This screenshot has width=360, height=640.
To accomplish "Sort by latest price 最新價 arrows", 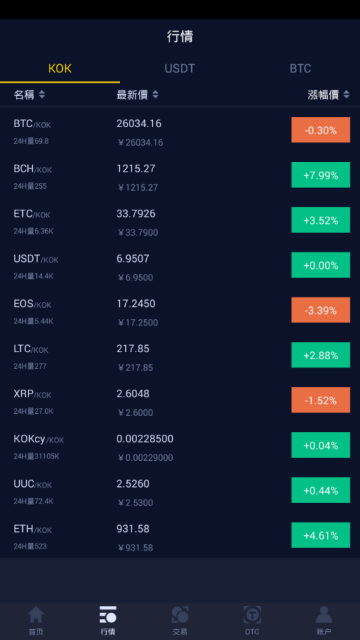I will click(155, 95).
